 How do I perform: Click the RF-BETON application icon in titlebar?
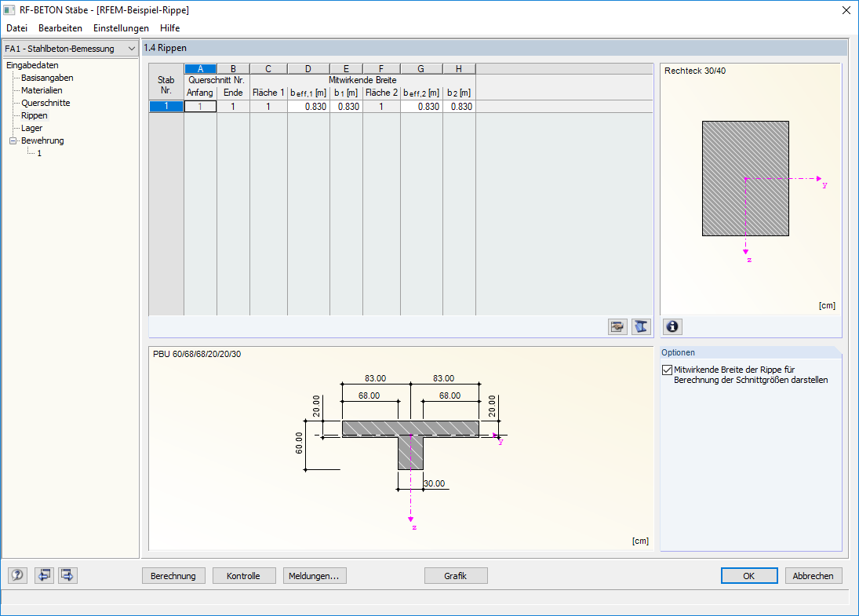tap(10, 10)
